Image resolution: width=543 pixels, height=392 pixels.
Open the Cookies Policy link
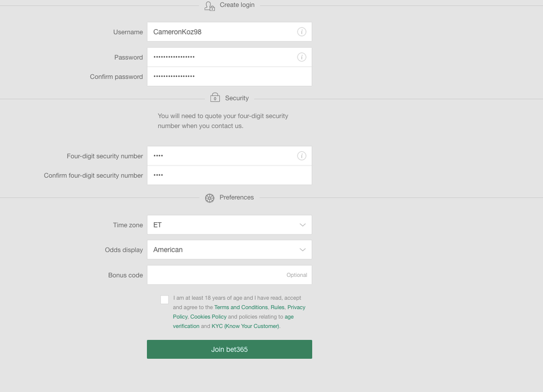[x=208, y=317]
